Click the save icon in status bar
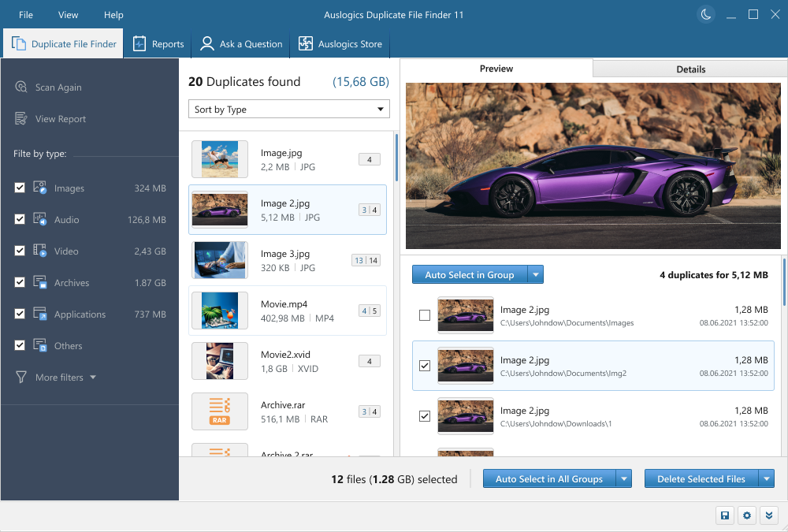This screenshot has width=788, height=532. click(725, 515)
